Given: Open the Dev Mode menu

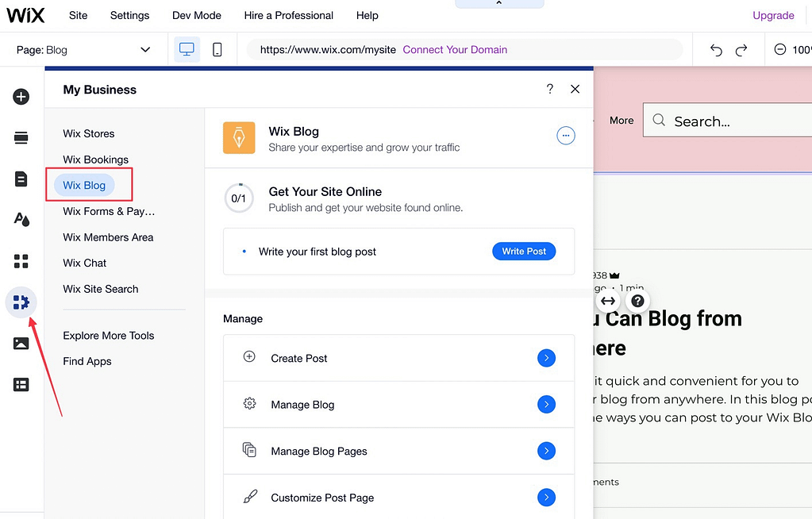Looking at the screenshot, I should 197,16.
